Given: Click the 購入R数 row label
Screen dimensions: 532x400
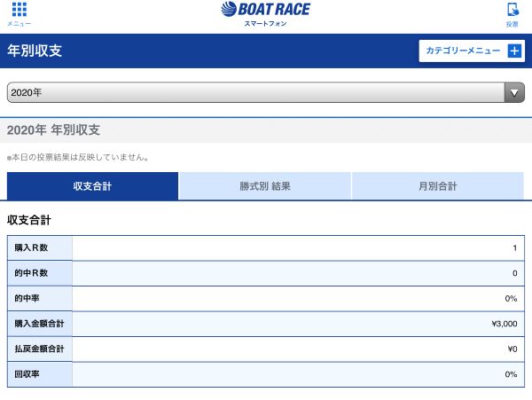Looking at the screenshot, I should point(31,248).
